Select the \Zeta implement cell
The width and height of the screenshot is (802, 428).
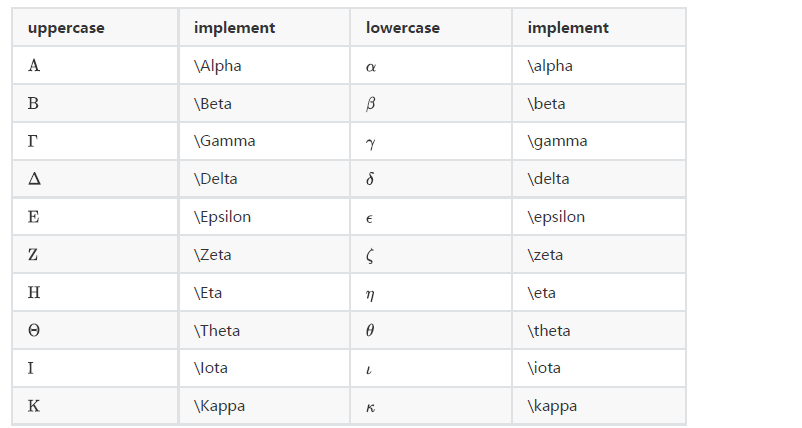click(x=212, y=255)
